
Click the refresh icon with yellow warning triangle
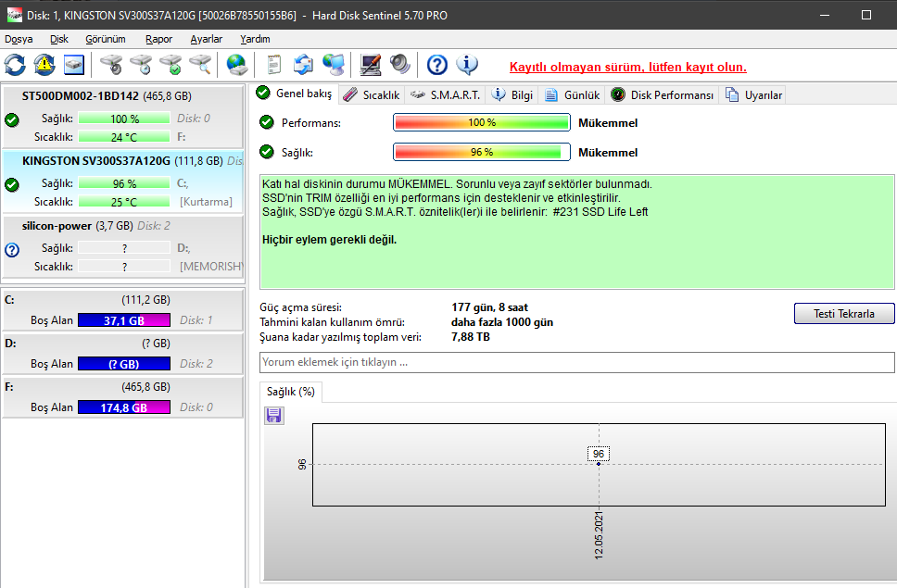pos(44,65)
